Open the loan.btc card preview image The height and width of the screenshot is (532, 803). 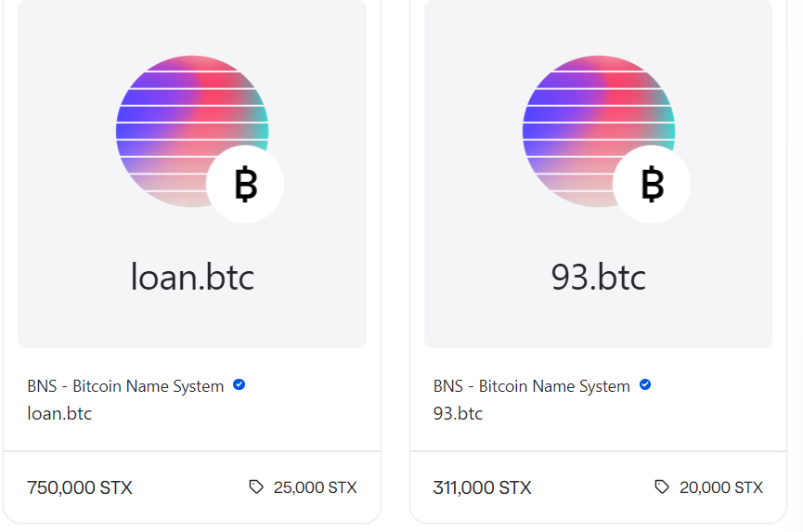pyautogui.click(x=192, y=175)
